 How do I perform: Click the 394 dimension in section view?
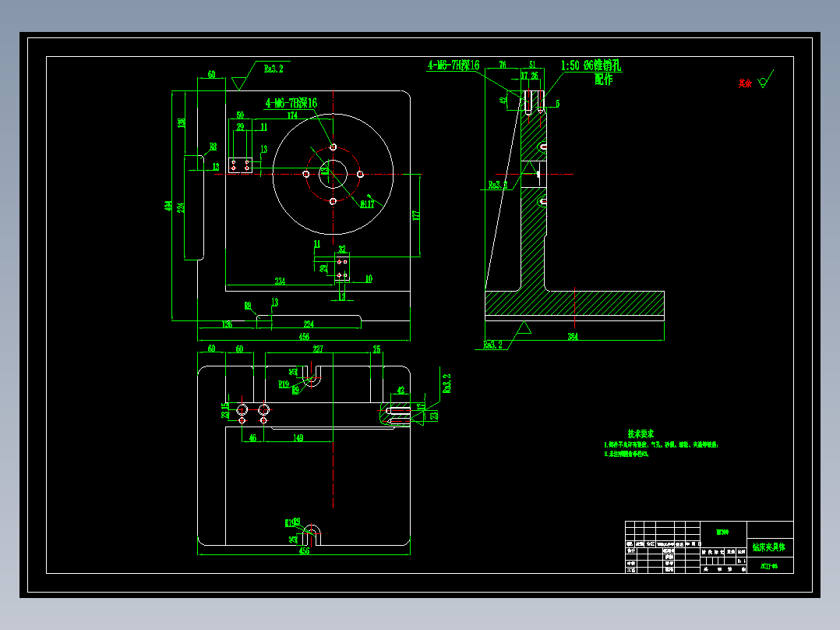pos(573,337)
